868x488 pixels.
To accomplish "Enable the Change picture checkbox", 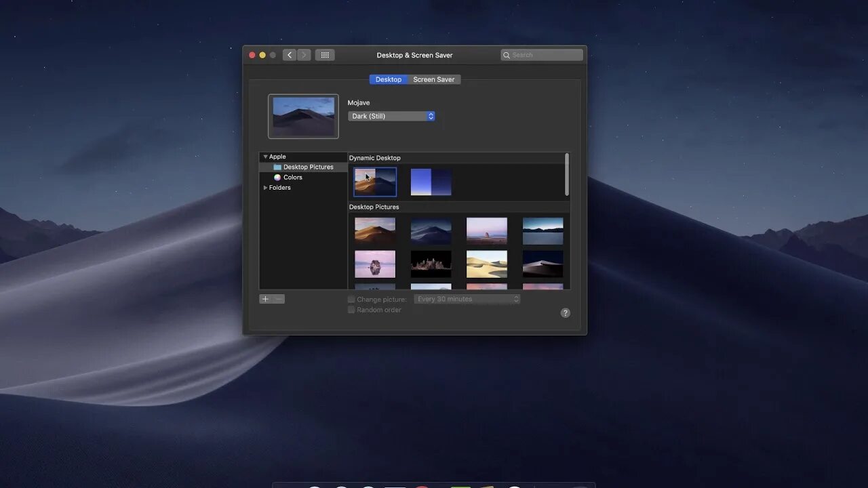I will tap(351, 299).
